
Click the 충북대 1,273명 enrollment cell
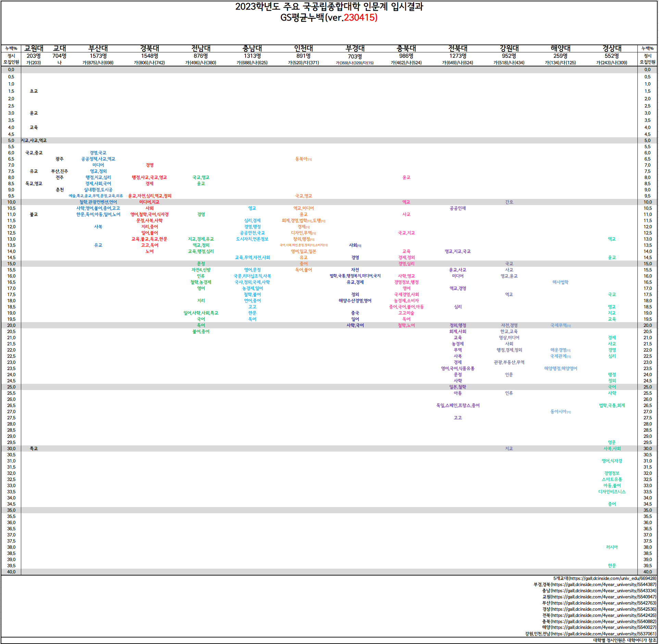point(458,56)
